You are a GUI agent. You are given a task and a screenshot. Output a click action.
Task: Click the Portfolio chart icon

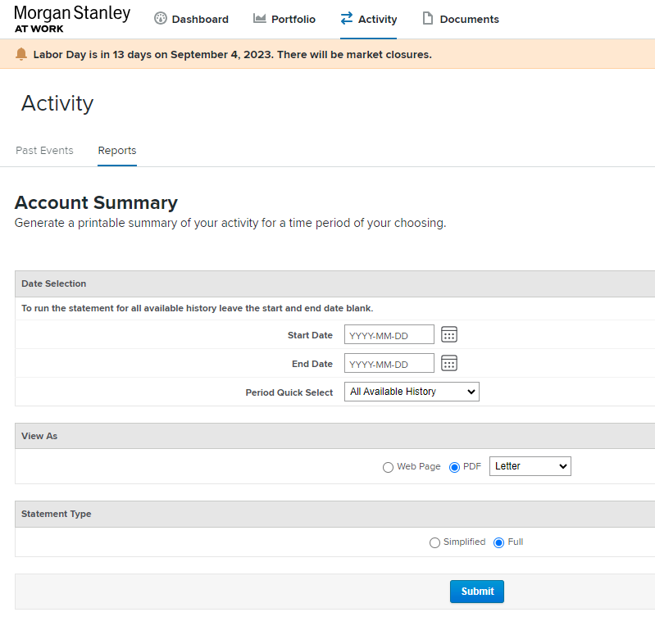click(260, 19)
